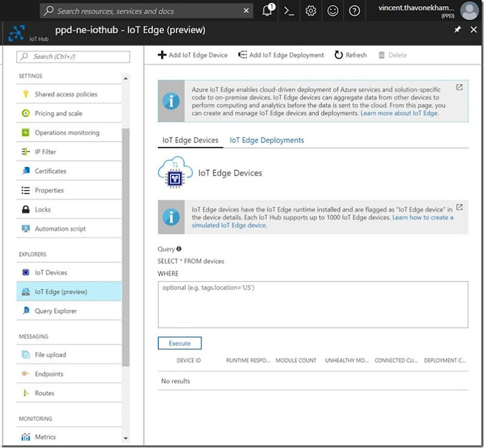This screenshot has width=484, height=448.
Task: Click the Operations monitoring icon
Action: point(25,133)
